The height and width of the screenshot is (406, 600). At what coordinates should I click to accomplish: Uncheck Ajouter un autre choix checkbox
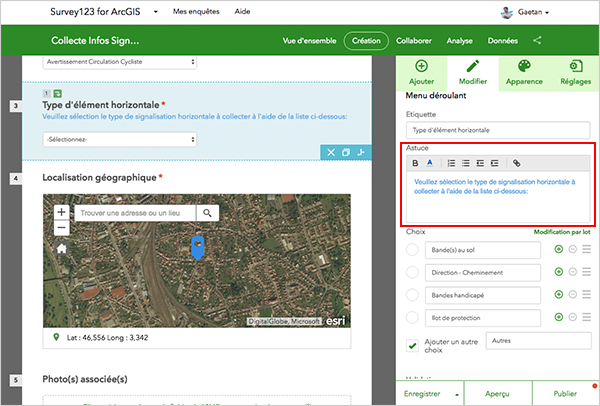pyautogui.click(x=412, y=346)
